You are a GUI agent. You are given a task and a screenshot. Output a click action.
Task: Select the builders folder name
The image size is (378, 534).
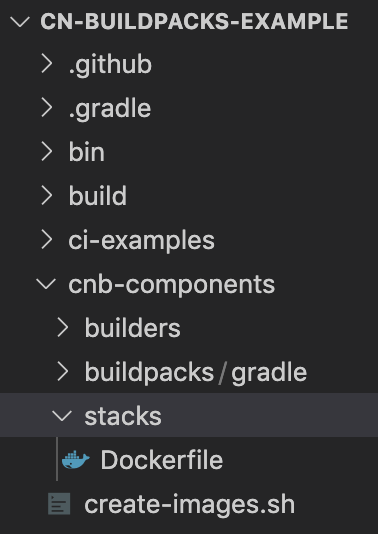132,328
